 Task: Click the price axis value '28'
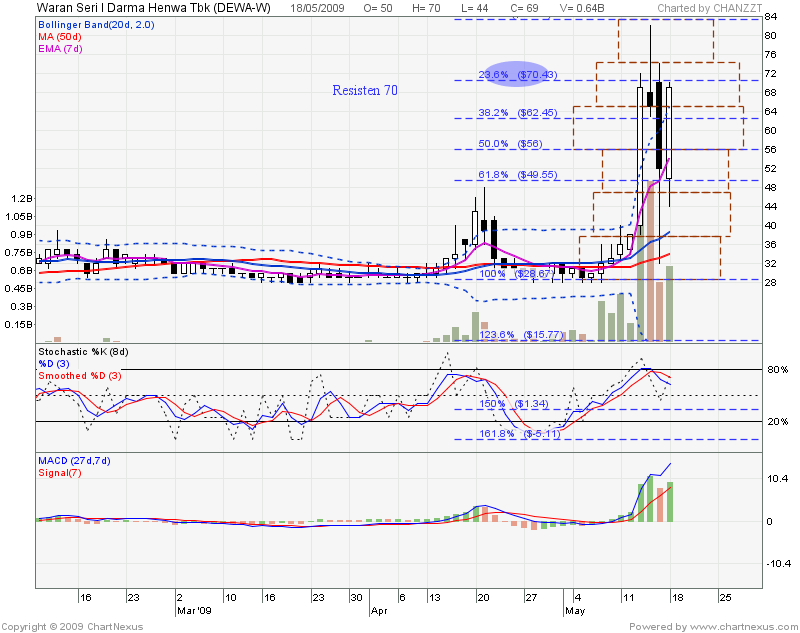770,283
